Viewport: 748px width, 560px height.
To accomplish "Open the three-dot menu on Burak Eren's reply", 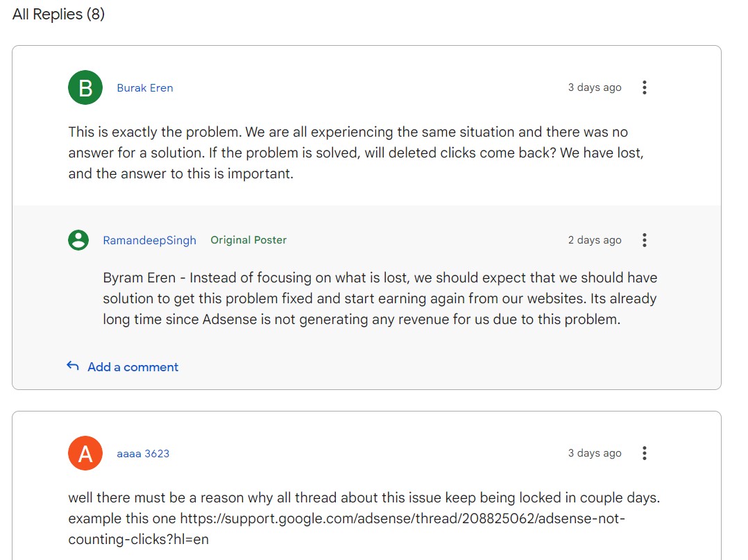I will [645, 87].
